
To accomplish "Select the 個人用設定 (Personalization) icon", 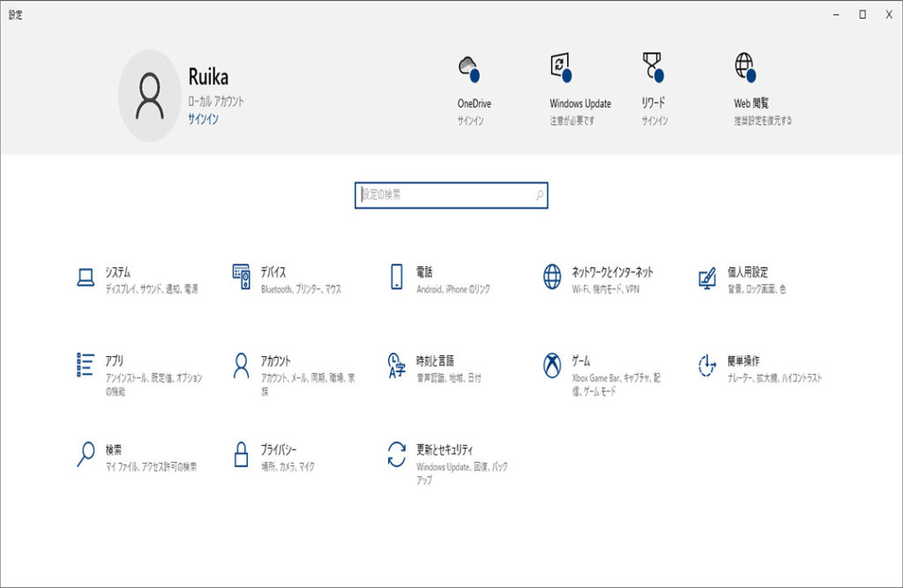I will point(707,278).
